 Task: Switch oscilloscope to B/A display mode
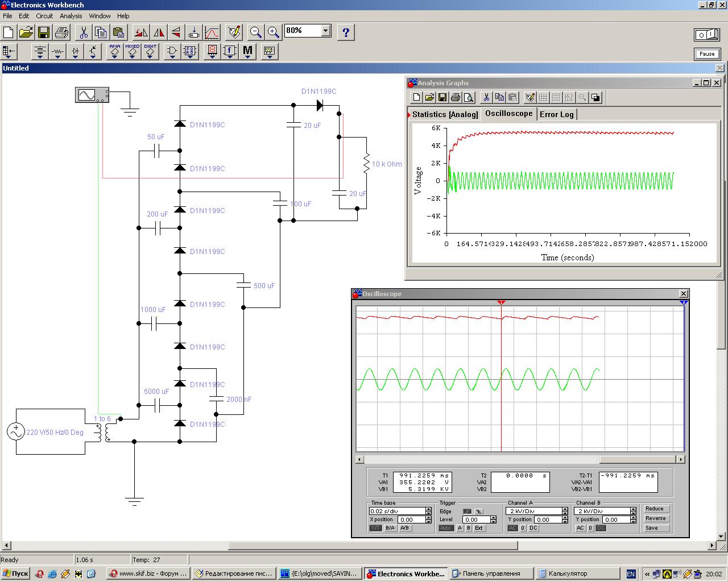pos(390,528)
